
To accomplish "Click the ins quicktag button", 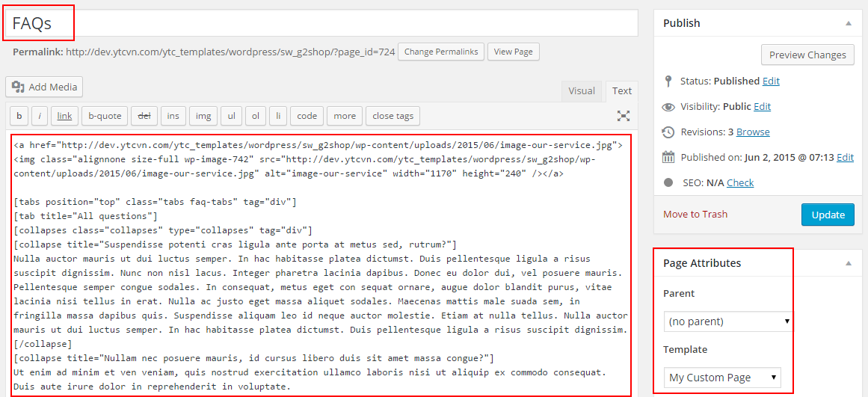I will click(x=173, y=116).
